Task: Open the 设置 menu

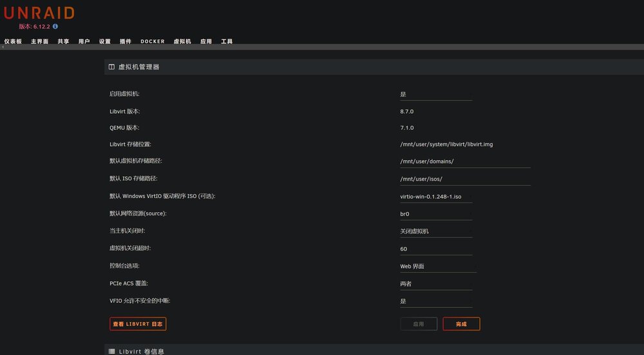Action: [105, 41]
